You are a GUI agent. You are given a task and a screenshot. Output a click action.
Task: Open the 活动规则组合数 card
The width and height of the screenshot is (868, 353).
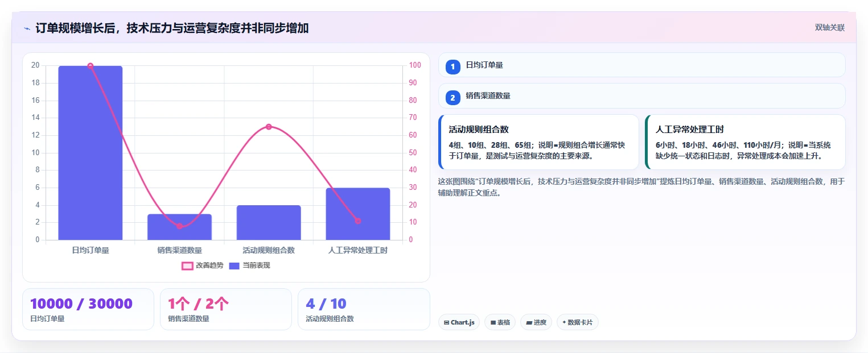click(538, 142)
